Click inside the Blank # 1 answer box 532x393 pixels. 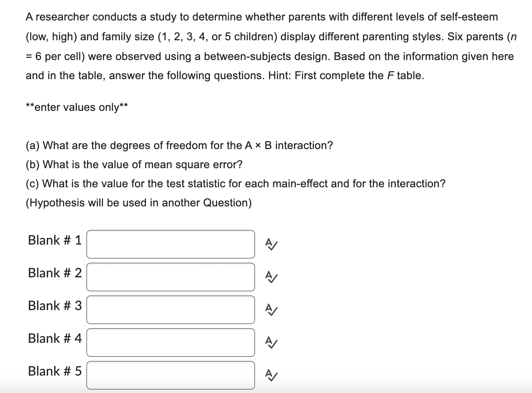click(171, 244)
